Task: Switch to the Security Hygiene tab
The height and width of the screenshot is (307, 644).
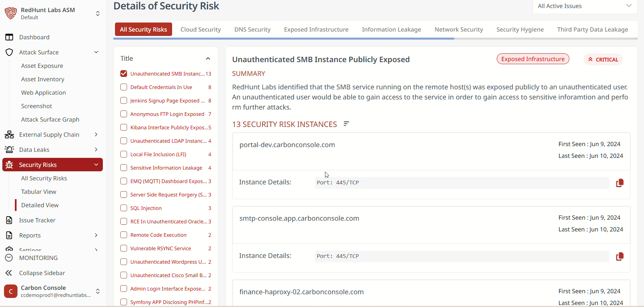Action: point(520,30)
